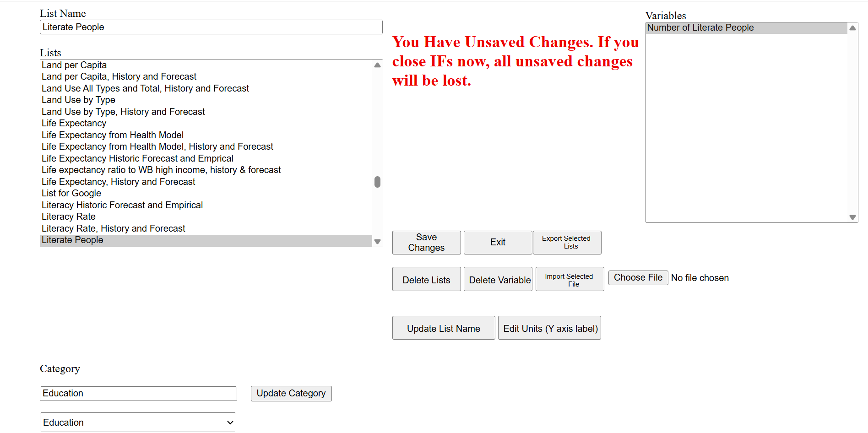
Task: Click the Save Changes button
Action: 426,243
